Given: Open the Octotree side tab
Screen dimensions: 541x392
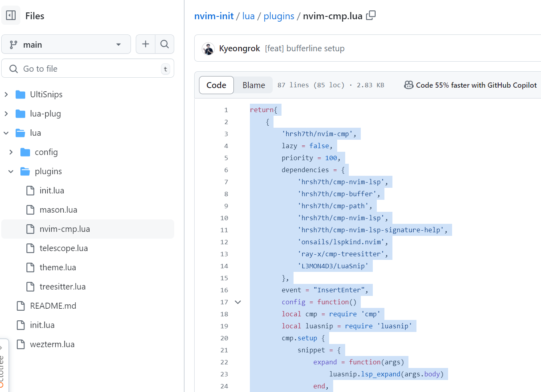Looking at the screenshot, I should 3,366.
